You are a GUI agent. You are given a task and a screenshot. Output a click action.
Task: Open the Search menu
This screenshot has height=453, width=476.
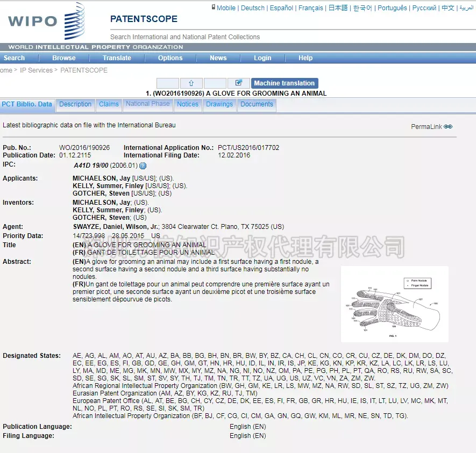(x=14, y=58)
